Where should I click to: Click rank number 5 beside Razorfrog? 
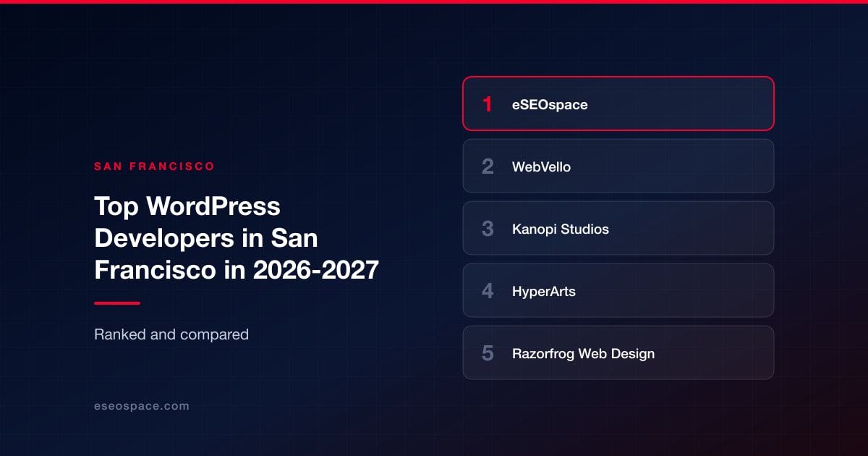pos(488,353)
